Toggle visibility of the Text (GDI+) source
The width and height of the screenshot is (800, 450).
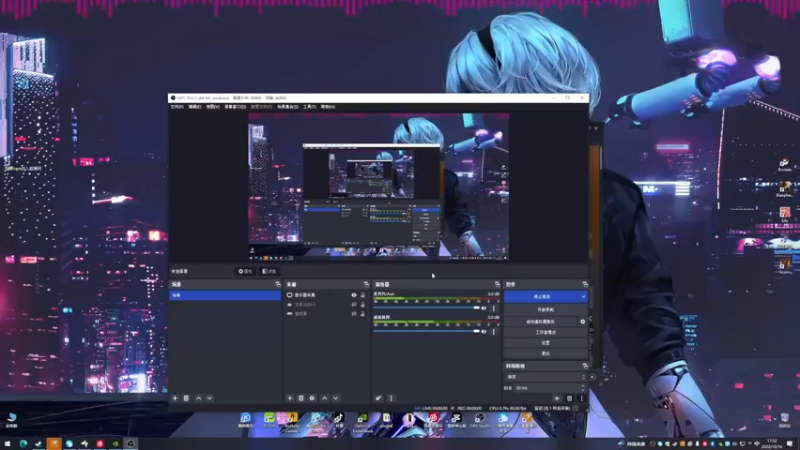point(354,305)
